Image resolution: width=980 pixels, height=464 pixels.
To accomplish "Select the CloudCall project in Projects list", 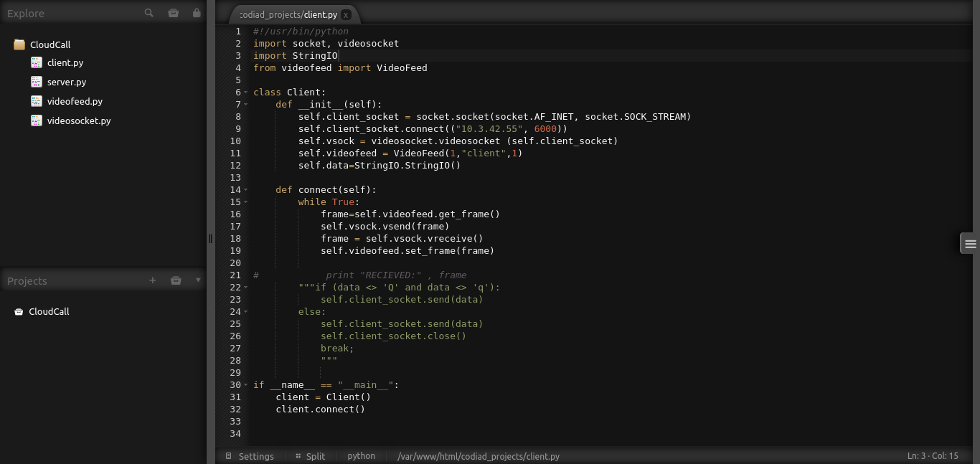I will tap(49, 311).
